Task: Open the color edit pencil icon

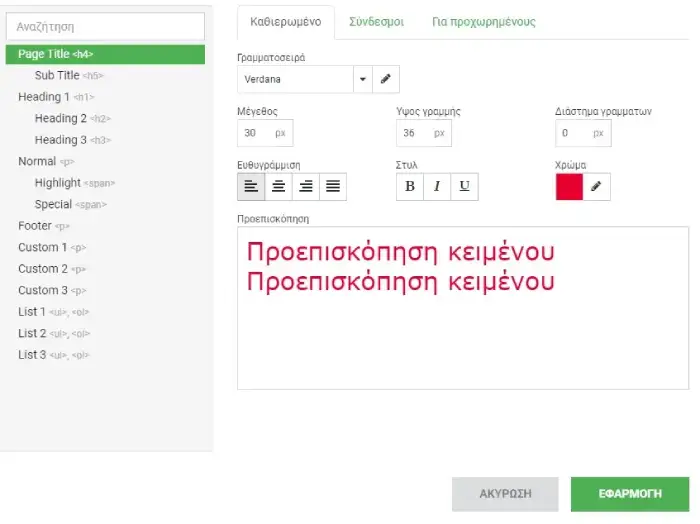Action: [596, 187]
